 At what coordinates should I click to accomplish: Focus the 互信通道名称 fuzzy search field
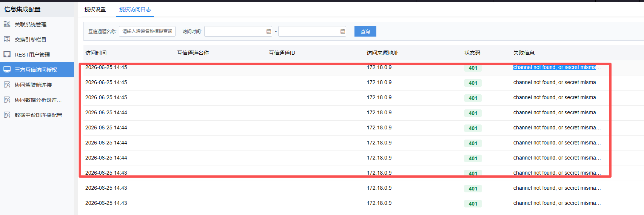point(147,31)
